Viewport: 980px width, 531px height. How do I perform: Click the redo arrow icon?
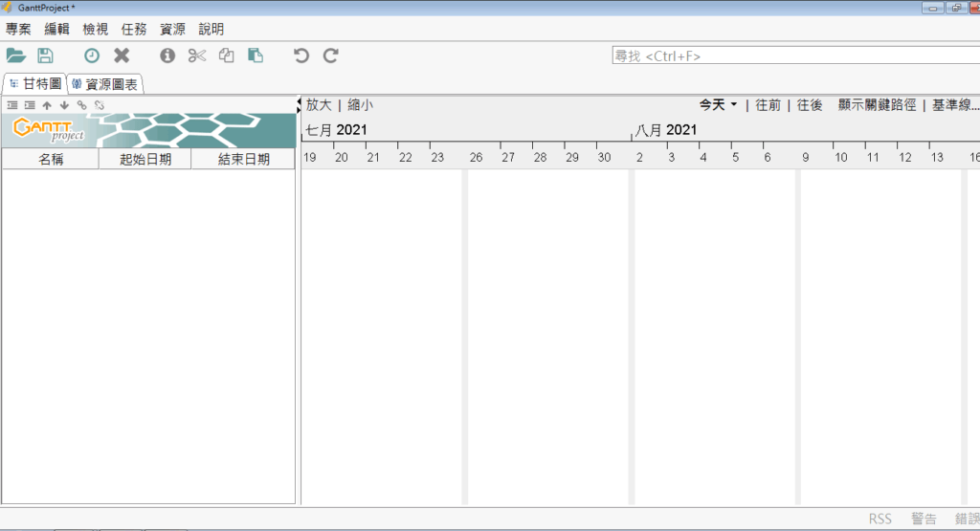(331, 55)
